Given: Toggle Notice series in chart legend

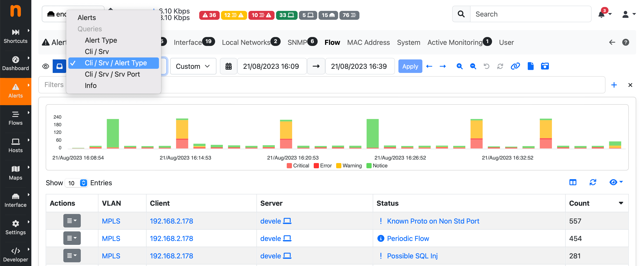Looking at the screenshot, I should point(377,165).
